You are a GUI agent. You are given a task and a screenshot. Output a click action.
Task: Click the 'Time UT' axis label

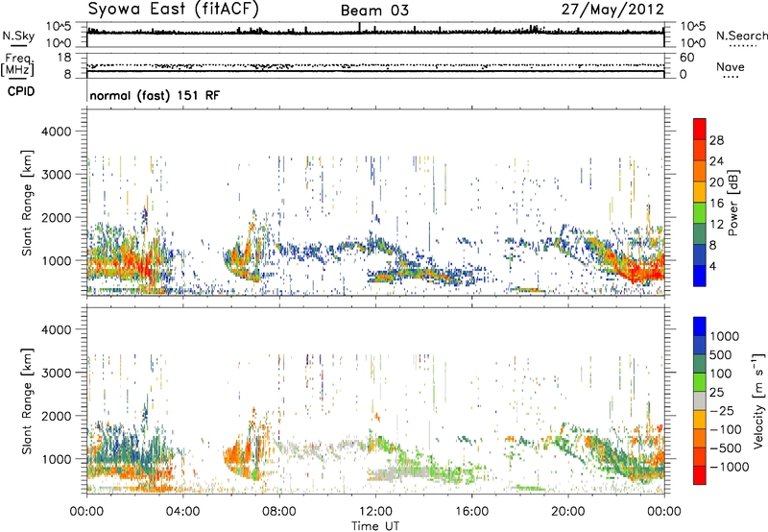tap(375, 525)
